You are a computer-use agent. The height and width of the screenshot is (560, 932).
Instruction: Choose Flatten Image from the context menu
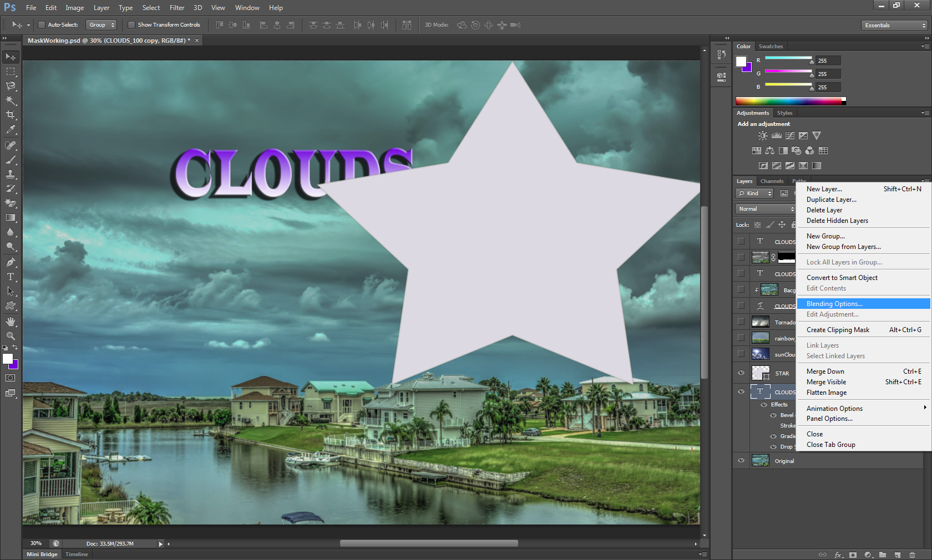[x=826, y=393]
